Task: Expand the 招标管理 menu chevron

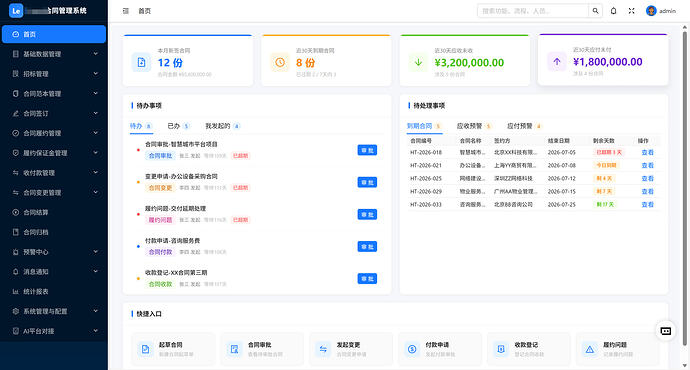Action: (x=95, y=73)
